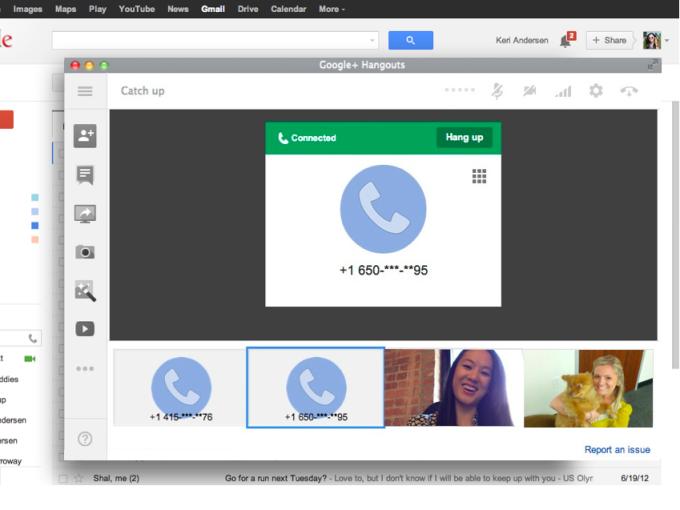This screenshot has height=510, width=680.
Task: Star the Shal, me email
Action: 78,478
